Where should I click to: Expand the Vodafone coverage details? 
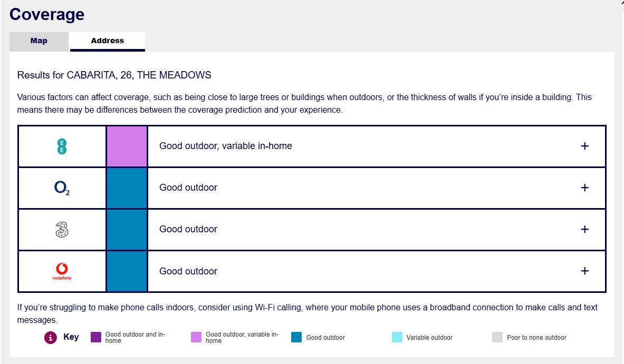[584, 271]
